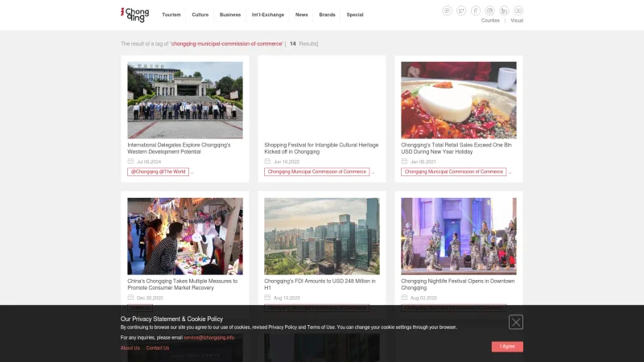Open the Tourism menu
The image size is (644, 362).
click(171, 14)
